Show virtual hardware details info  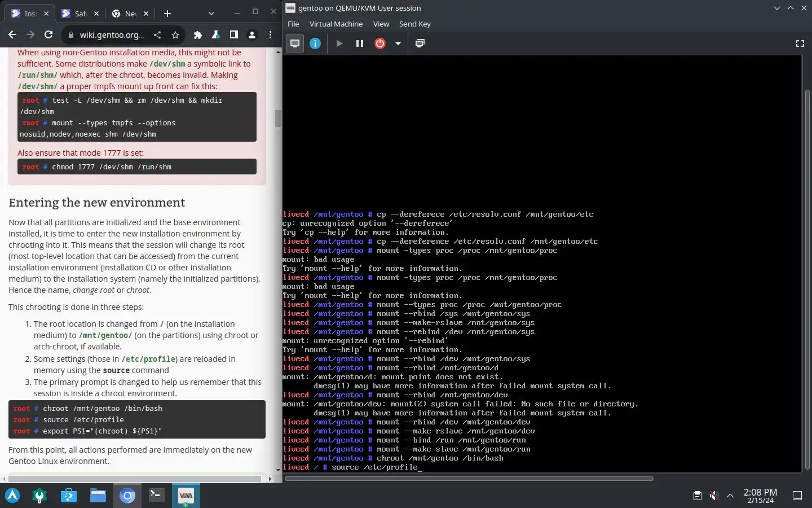pyautogui.click(x=315, y=43)
